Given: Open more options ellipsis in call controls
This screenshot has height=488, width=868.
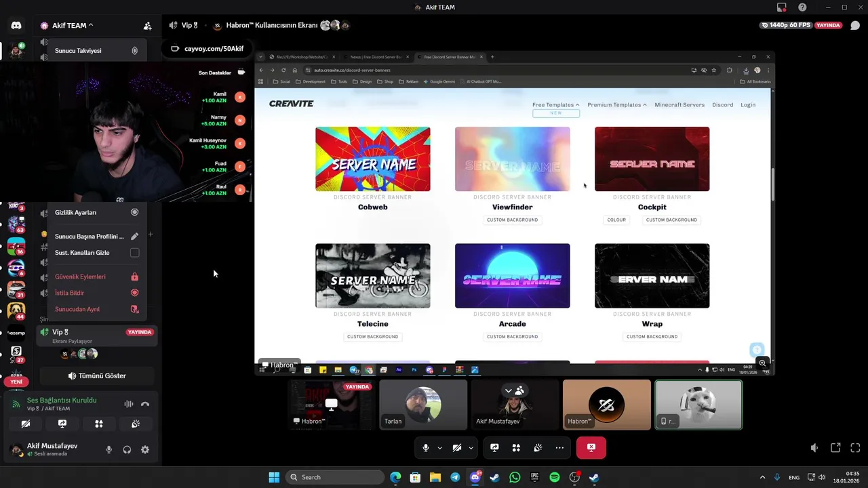Looking at the screenshot, I should 559,448.
